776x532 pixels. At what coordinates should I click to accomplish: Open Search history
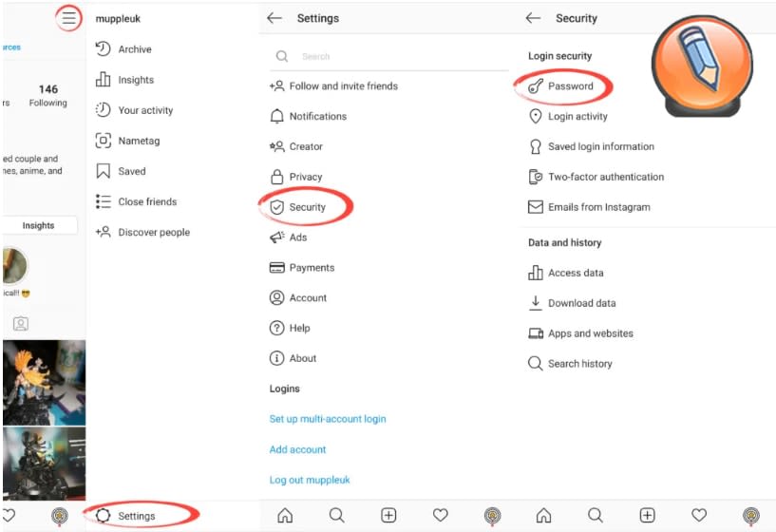(570, 364)
